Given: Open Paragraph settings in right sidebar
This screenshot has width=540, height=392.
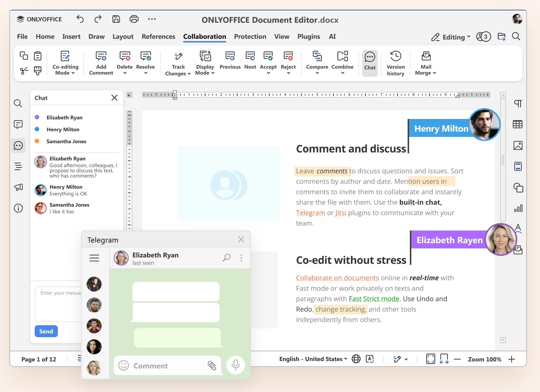Looking at the screenshot, I should point(518,103).
